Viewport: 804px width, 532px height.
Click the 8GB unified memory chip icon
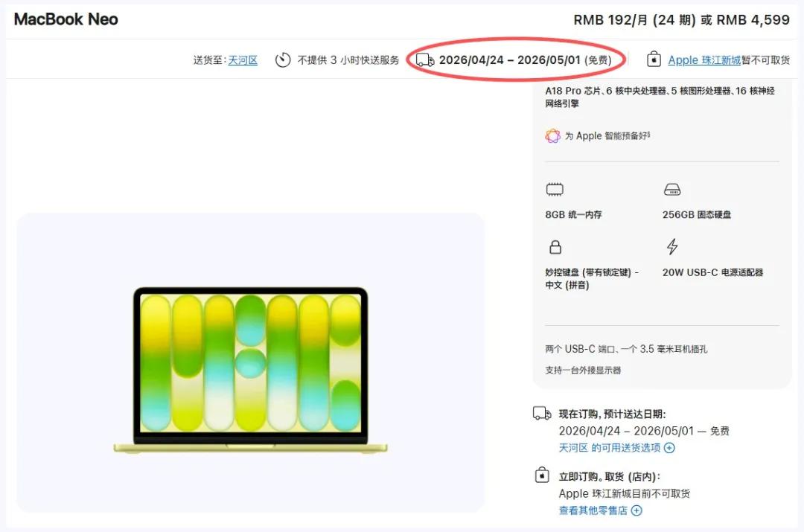(555, 190)
